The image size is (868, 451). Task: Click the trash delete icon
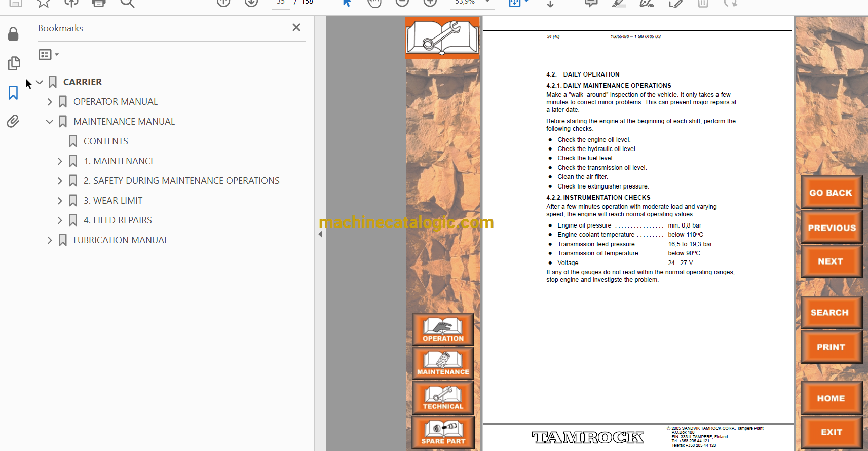(x=703, y=3)
